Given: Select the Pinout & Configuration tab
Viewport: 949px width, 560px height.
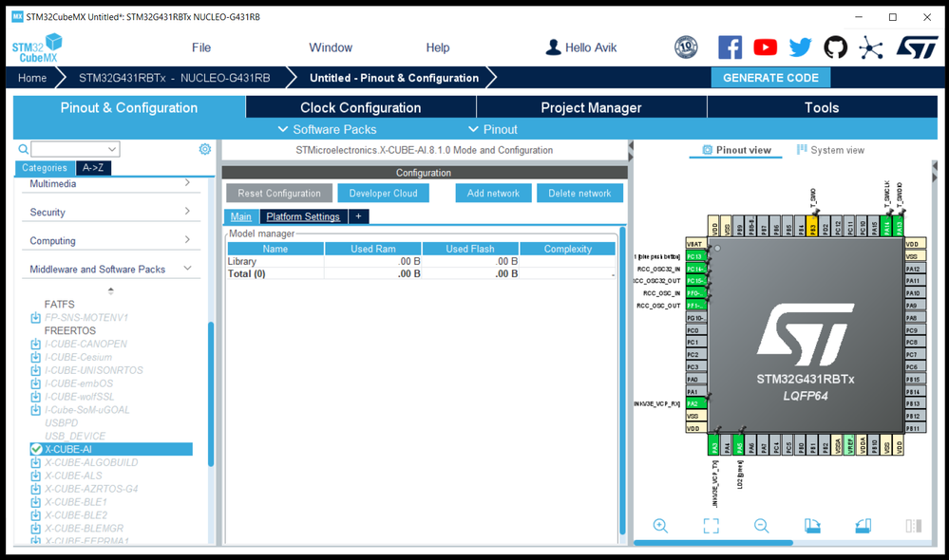Looking at the screenshot, I should pos(129,107).
